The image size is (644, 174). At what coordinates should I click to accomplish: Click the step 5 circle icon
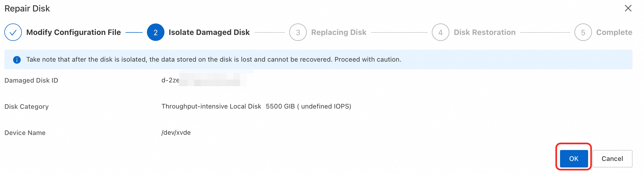(x=583, y=32)
